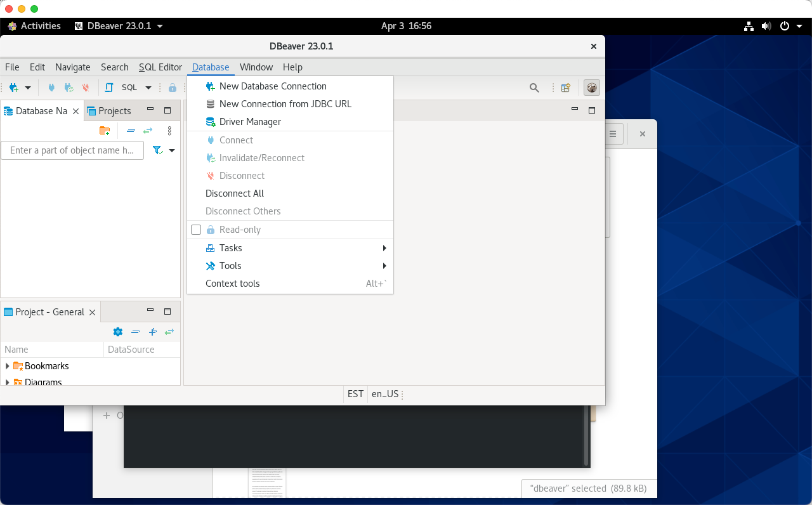
Task: Open the Window menu
Action: [256, 67]
